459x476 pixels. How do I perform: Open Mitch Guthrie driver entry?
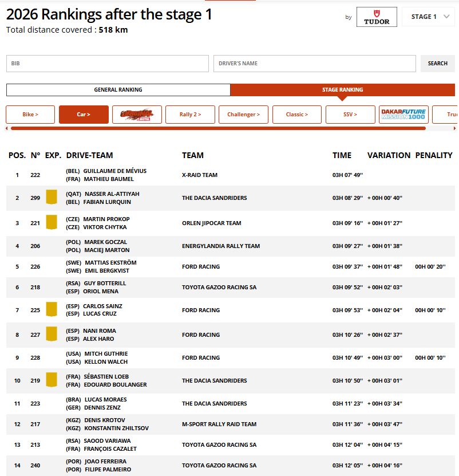tap(106, 353)
